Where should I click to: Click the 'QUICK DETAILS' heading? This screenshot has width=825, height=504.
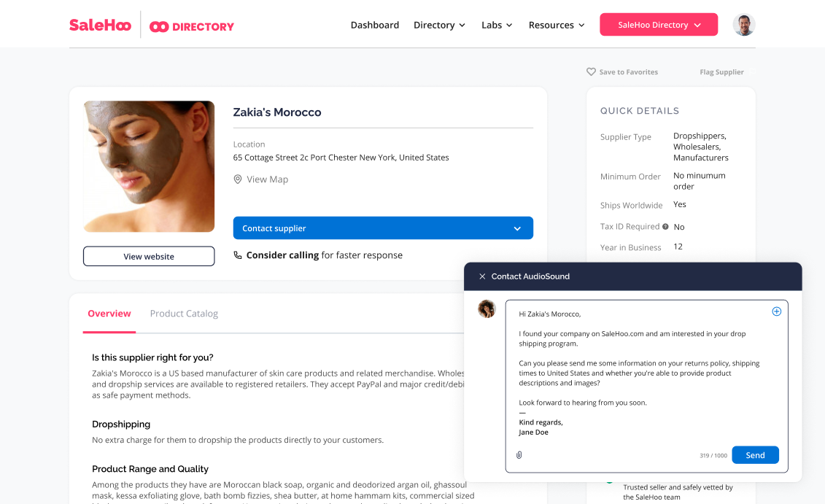639,111
